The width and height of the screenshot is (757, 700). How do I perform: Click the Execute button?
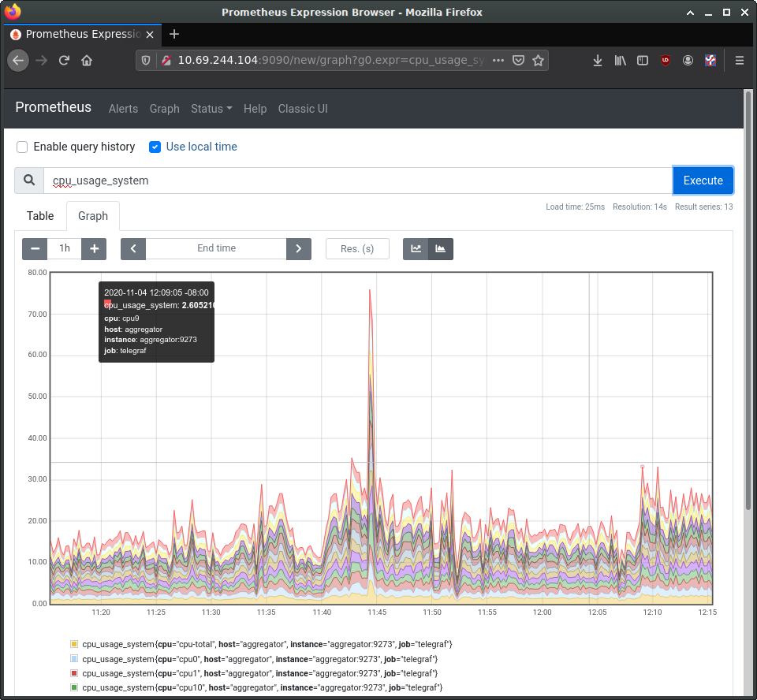tap(703, 180)
